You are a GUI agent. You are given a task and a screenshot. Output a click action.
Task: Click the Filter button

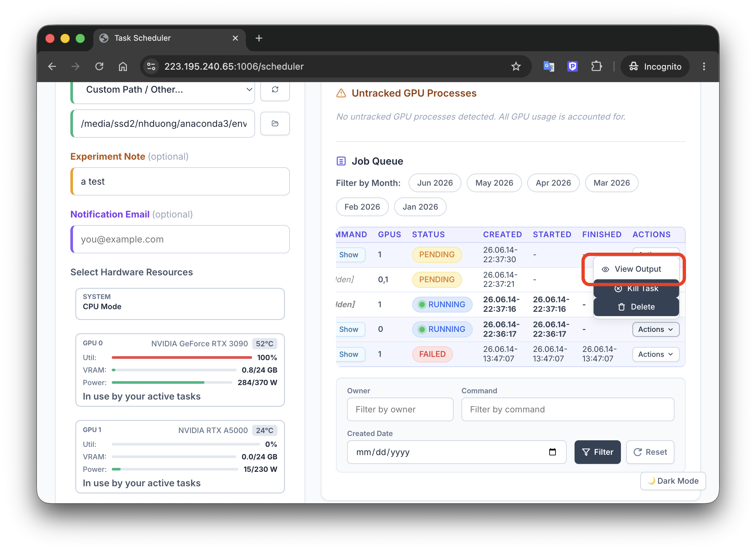597,452
